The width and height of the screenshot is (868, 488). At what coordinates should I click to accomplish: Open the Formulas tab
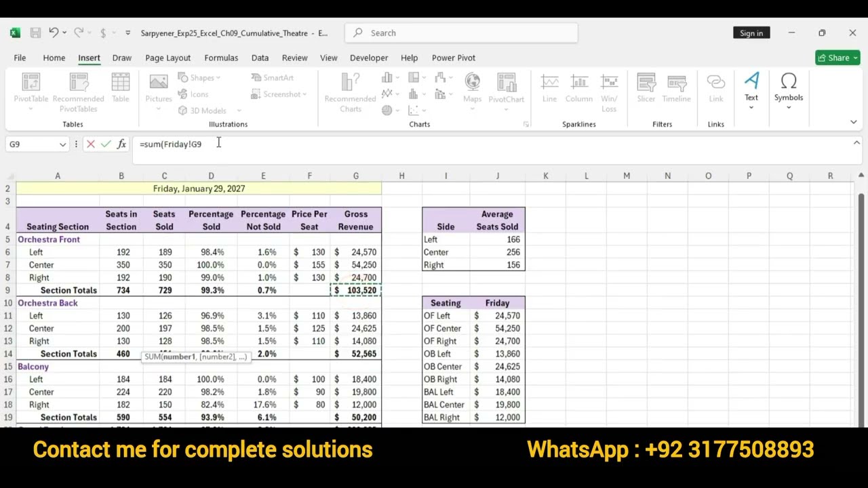click(221, 58)
